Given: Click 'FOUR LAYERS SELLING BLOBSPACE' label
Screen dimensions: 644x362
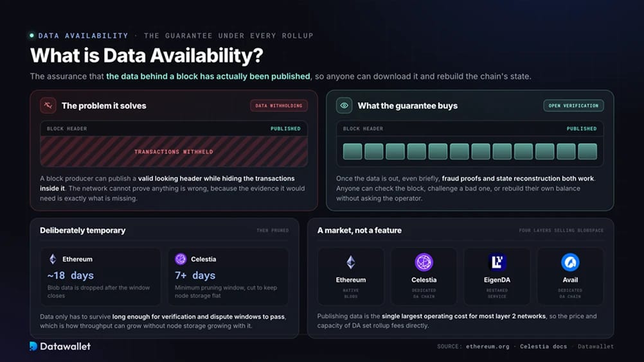Looking at the screenshot, I should pos(561,230).
